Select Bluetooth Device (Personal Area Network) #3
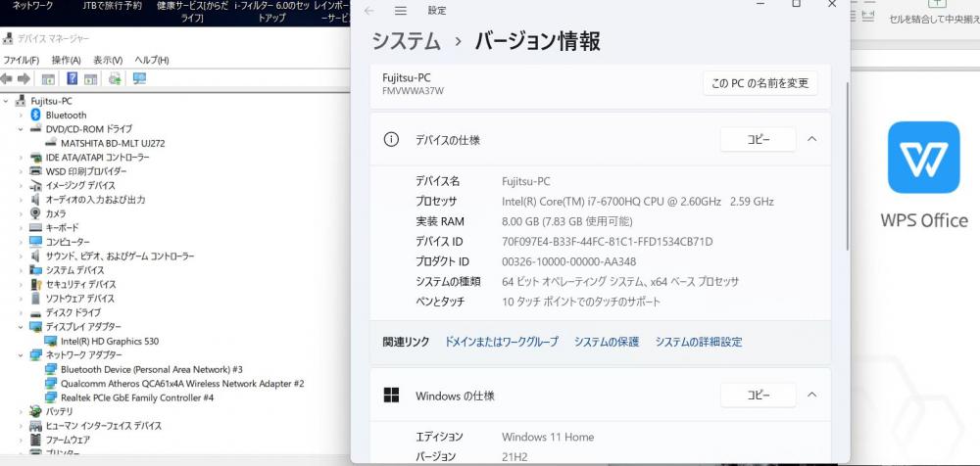This screenshot has width=980, height=466. [151, 369]
